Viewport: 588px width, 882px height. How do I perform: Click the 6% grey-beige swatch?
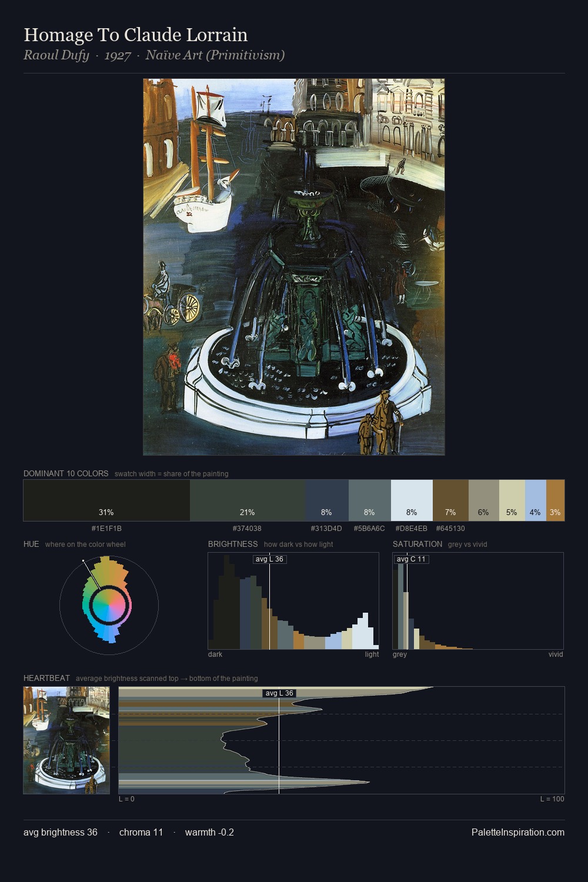point(484,500)
